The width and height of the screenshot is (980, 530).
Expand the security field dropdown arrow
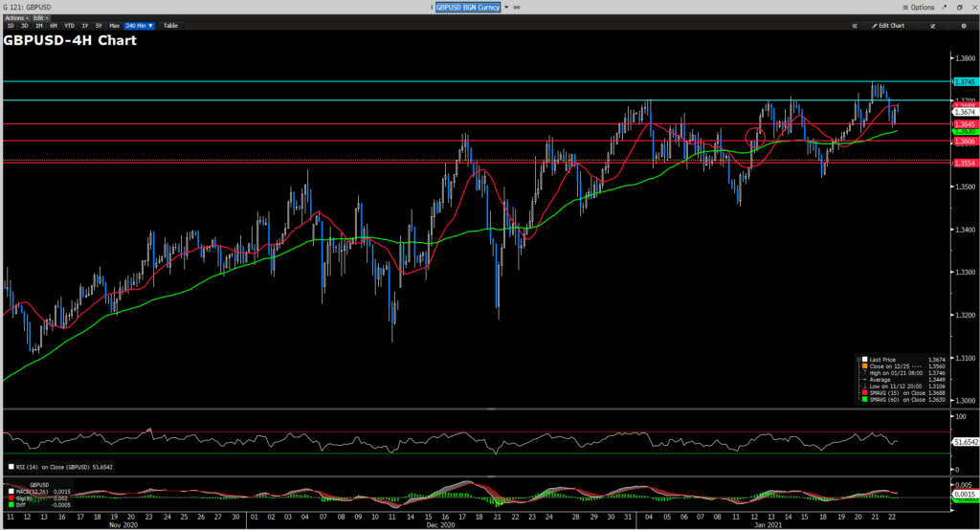pyautogui.click(x=506, y=8)
